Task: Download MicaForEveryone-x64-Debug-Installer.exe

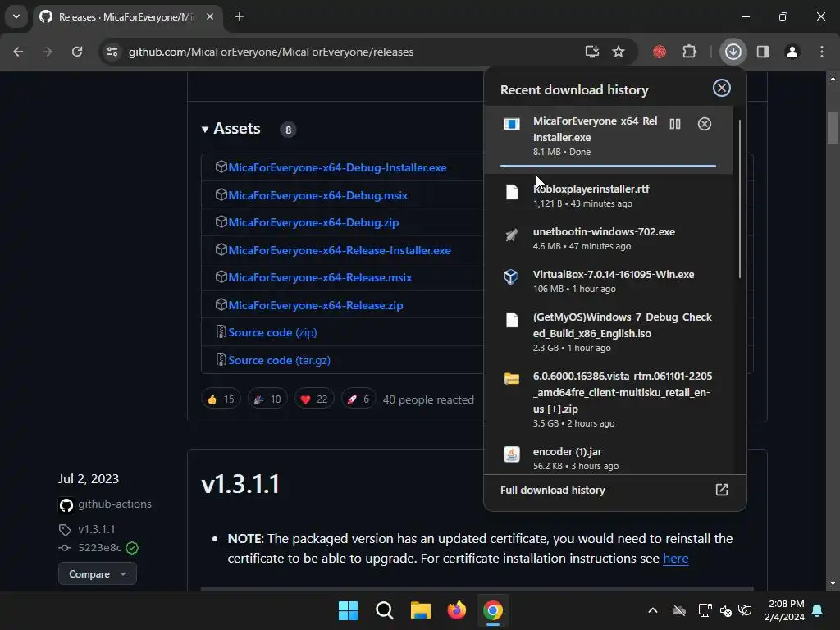Action: tap(337, 167)
